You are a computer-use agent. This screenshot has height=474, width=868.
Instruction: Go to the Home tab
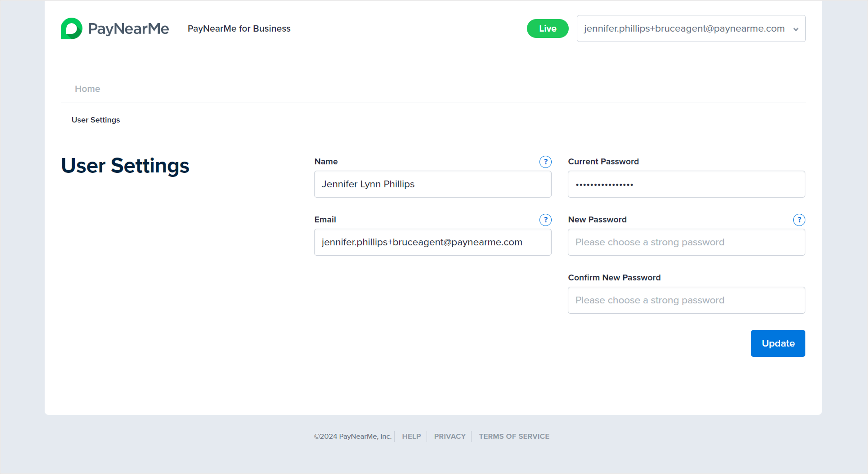coord(87,89)
